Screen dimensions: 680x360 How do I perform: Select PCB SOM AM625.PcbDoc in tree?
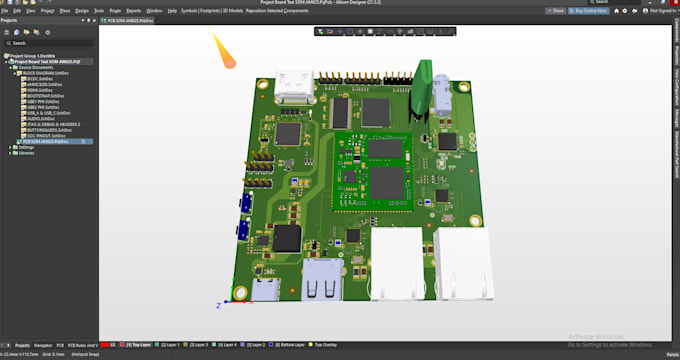point(46,141)
